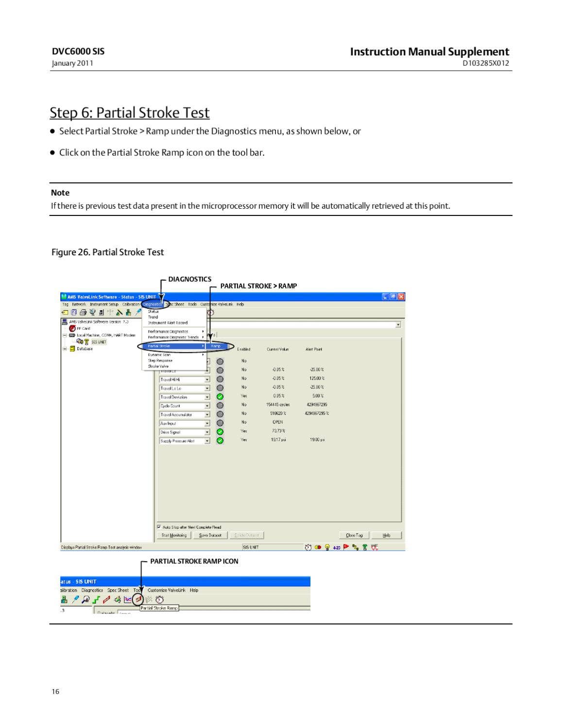This screenshot has width=563, height=728.
Task: Click the trend chart icon on the toolbar
Action: (x=127, y=599)
